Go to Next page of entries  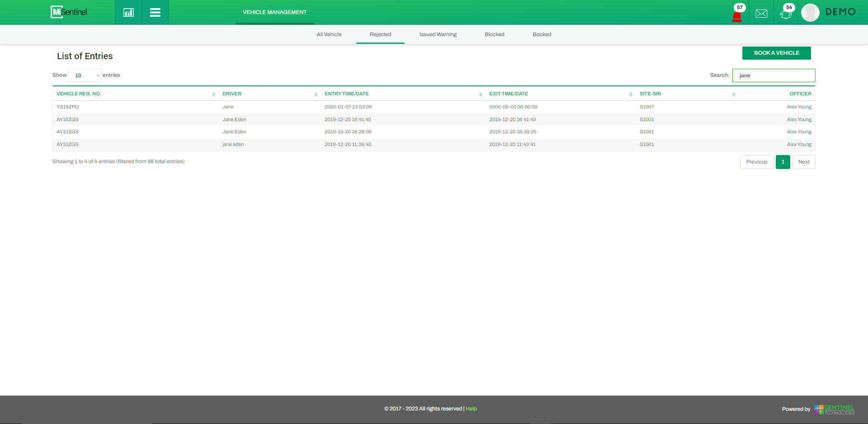click(x=803, y=162)
